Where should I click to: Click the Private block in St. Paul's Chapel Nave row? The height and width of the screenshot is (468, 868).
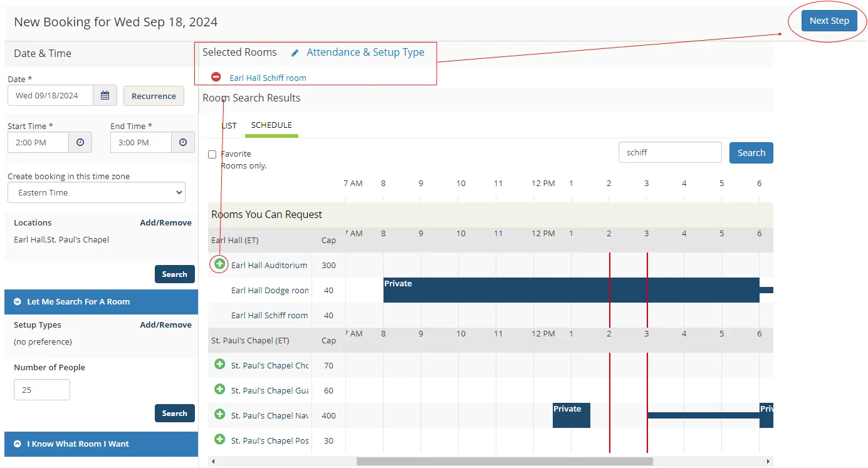[572, 415]
